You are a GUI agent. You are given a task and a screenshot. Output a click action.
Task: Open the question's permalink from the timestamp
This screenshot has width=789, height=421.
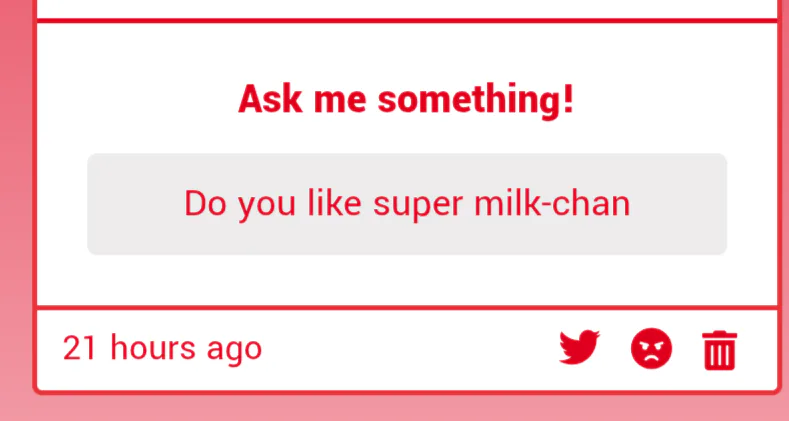(x=162, y=348)
